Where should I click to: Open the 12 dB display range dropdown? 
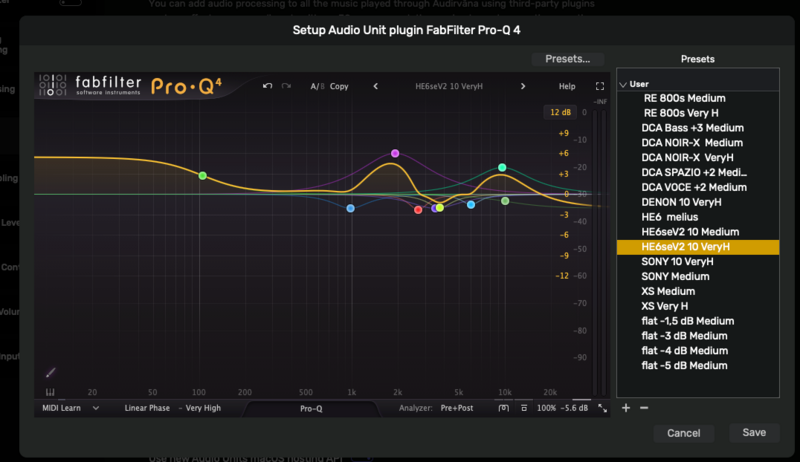click(560, 112)
